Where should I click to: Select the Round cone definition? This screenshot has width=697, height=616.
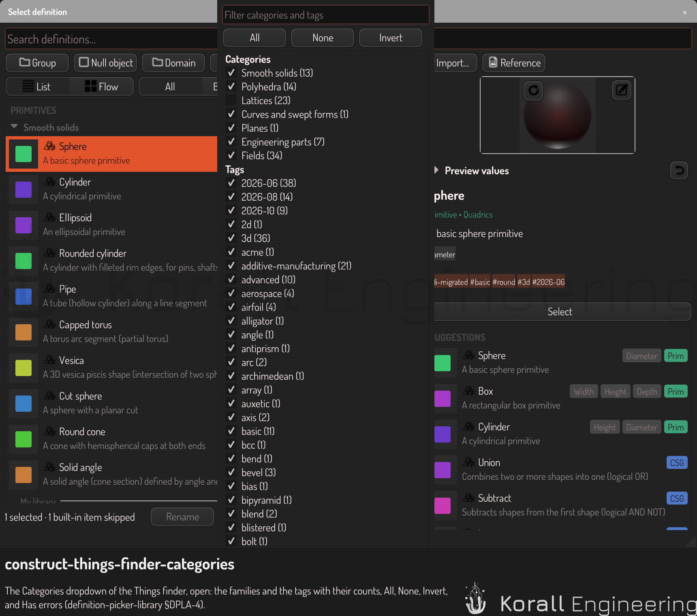pos(111,439)
